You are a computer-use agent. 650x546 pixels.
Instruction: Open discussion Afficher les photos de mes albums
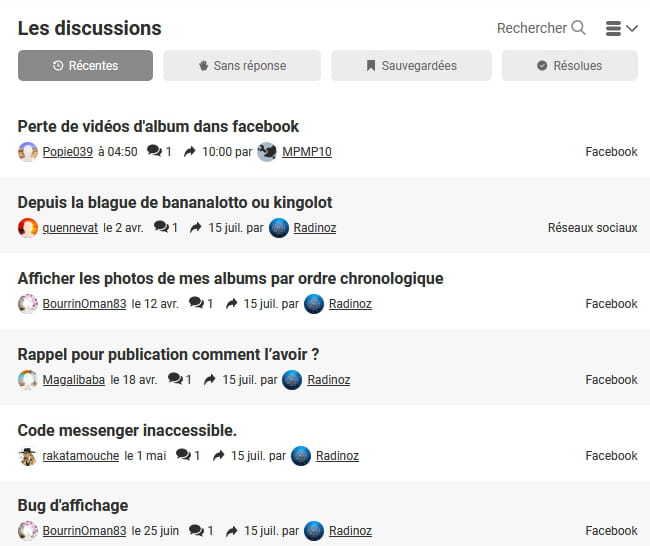[x=230, y=279]
